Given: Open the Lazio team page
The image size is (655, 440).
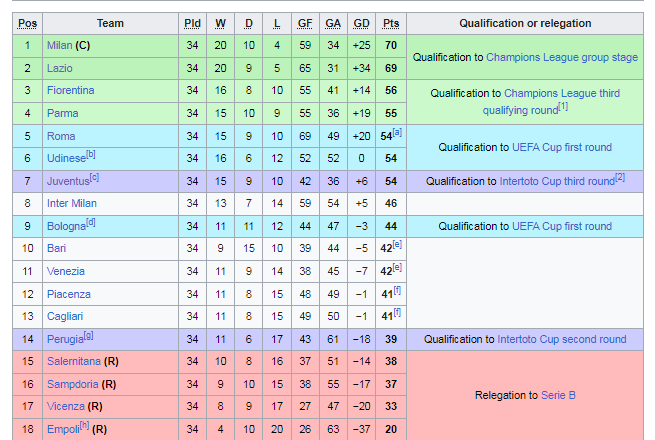Looking at the screenshot, I should point(61,68).
